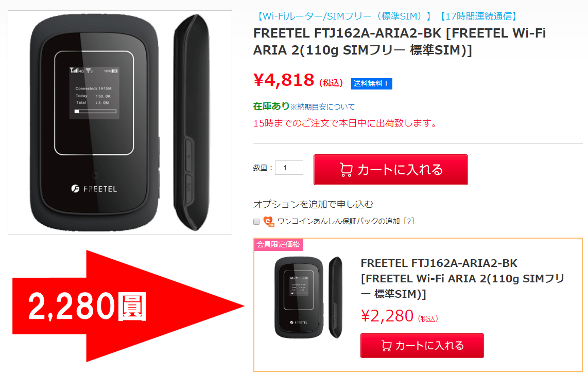Viewport: 588px width, 377px height.
Task: Click the blue 送料無料 badge
Action: (x=371, y=83)
